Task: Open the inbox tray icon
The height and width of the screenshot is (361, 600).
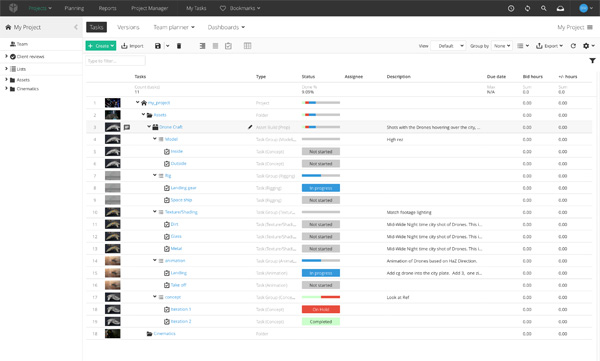Action: point(560,8)
